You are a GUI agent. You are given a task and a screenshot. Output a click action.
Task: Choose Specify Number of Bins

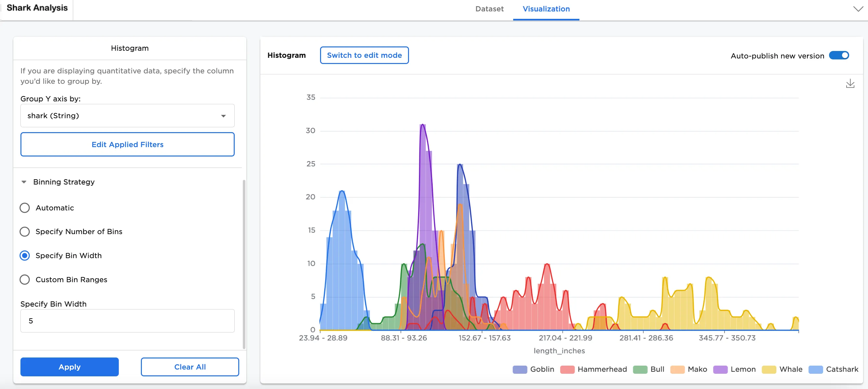[25, 232]
